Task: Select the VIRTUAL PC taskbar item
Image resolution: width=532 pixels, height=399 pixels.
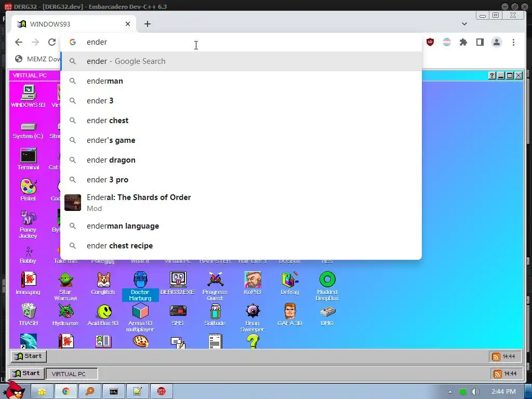Action: [72, 374]
